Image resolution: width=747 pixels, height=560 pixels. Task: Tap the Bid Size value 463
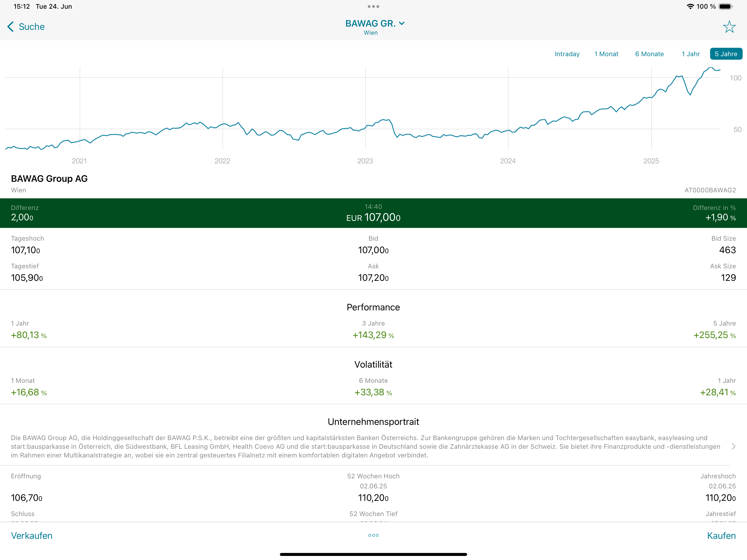(727, 250)
